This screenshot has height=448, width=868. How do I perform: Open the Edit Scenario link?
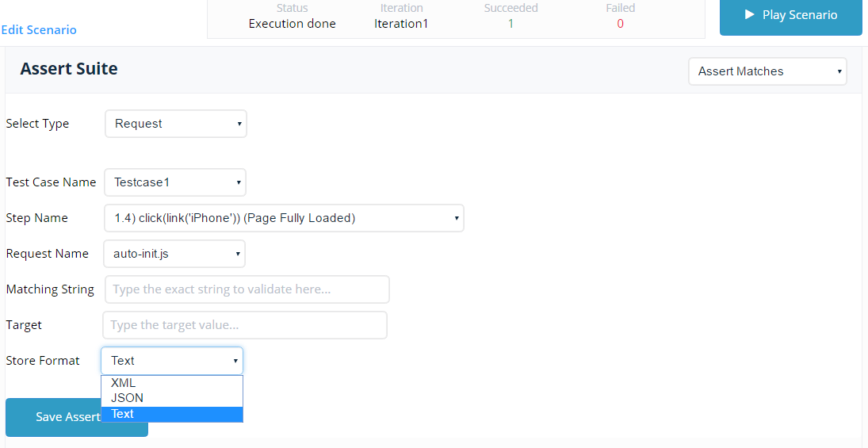[39, 30]
